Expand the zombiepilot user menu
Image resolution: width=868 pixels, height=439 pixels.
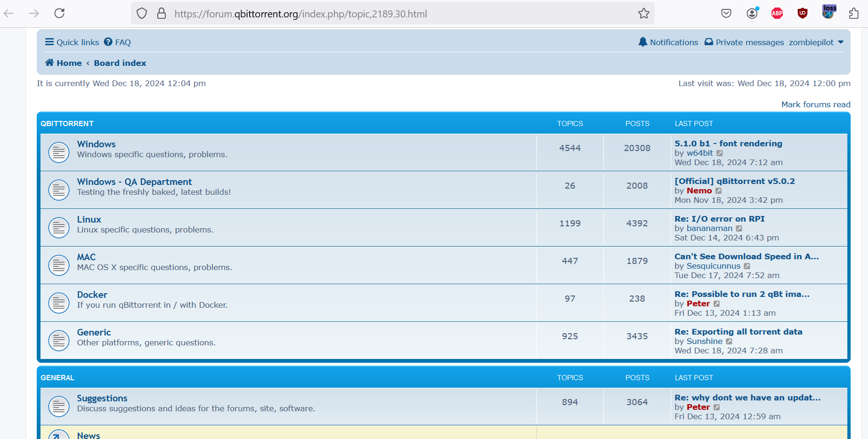point(816,42)
